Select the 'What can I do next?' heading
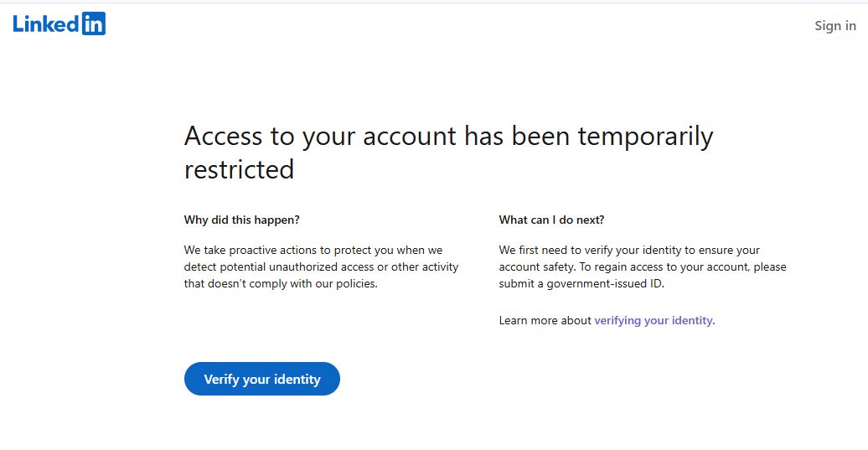Screen dimensions: 868x450 pyautogui.click(x=551, y=220)
